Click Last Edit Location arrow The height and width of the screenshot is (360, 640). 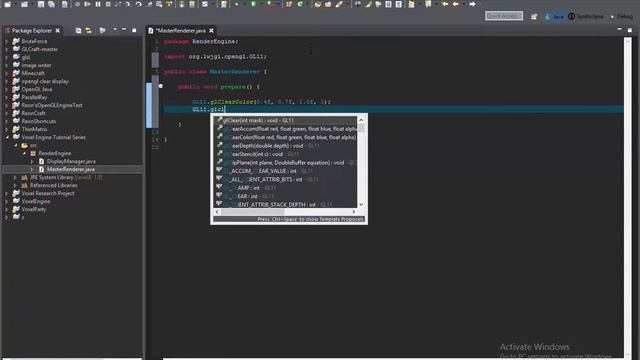click(445, 4)
